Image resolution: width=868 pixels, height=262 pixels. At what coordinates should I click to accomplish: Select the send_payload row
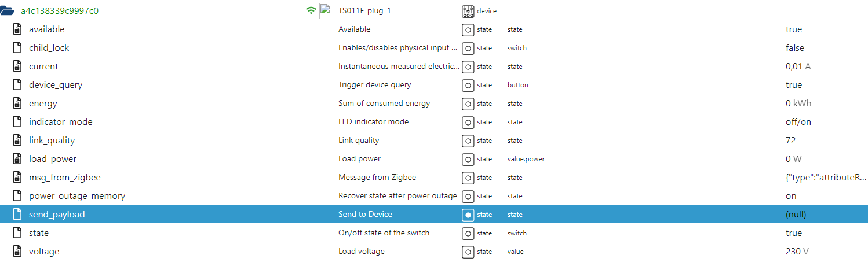click(x=434, y=215)
